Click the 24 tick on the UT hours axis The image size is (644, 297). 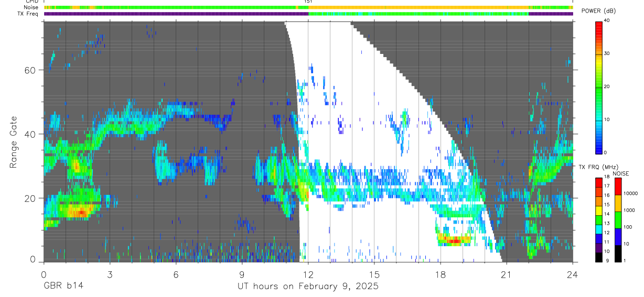coord(573,274)
